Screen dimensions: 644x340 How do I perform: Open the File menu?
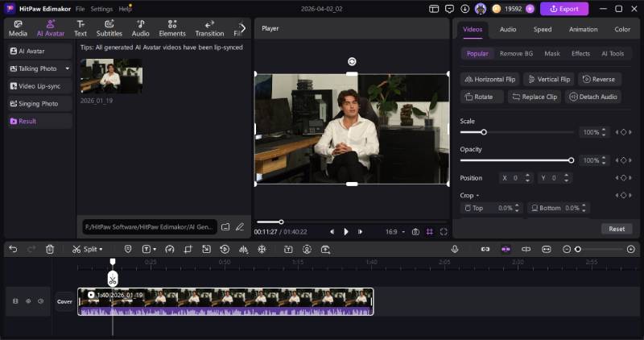tap(80, 9)
